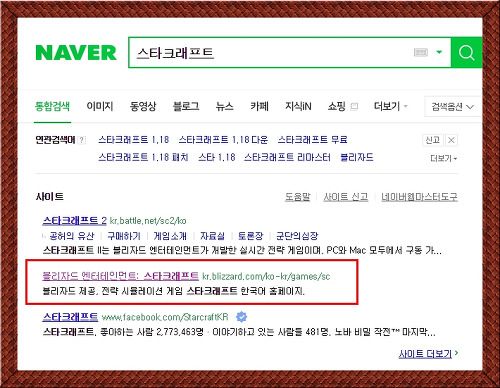Open the 네이버웹마스터도구 link
This screenshot has height=388, width=500.
[419, 197]
